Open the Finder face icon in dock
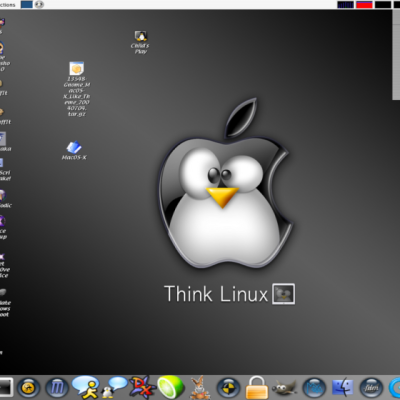Viewport: 400px width, 400px height. pos(343,388)
